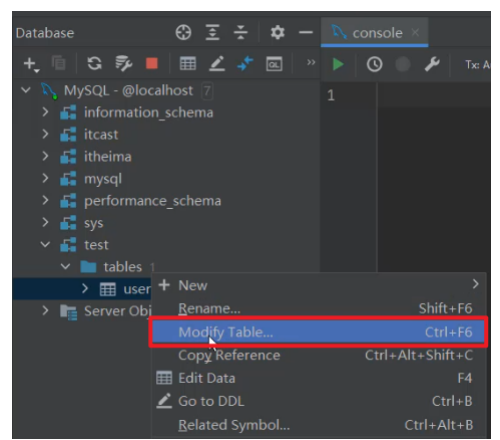
Task: Click the Expand All icon in Database header
Action: [212, 33]
